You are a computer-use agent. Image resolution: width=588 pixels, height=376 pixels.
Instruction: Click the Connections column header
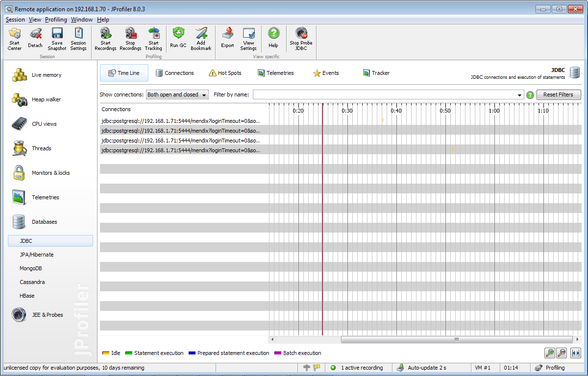[x=116, y=109]
